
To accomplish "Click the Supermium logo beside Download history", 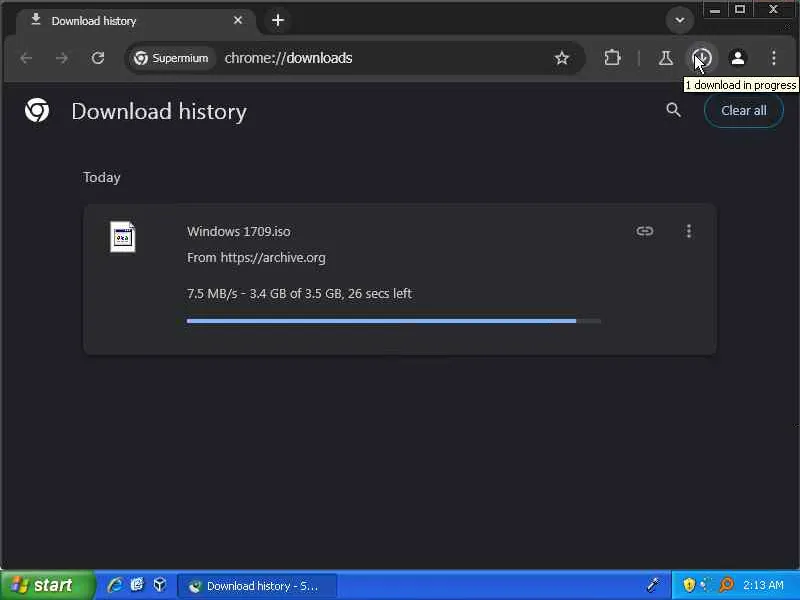I will (x=37, y=110).
